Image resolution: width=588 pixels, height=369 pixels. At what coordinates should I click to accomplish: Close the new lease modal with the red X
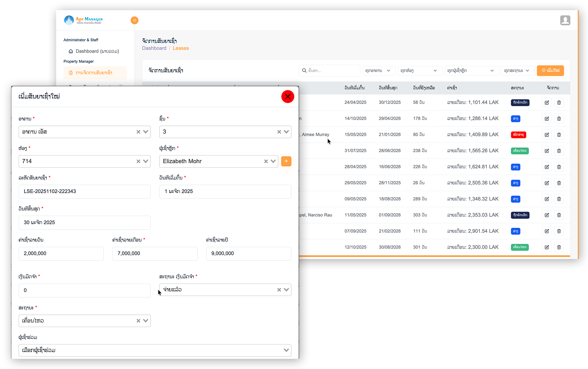(288, 96)
